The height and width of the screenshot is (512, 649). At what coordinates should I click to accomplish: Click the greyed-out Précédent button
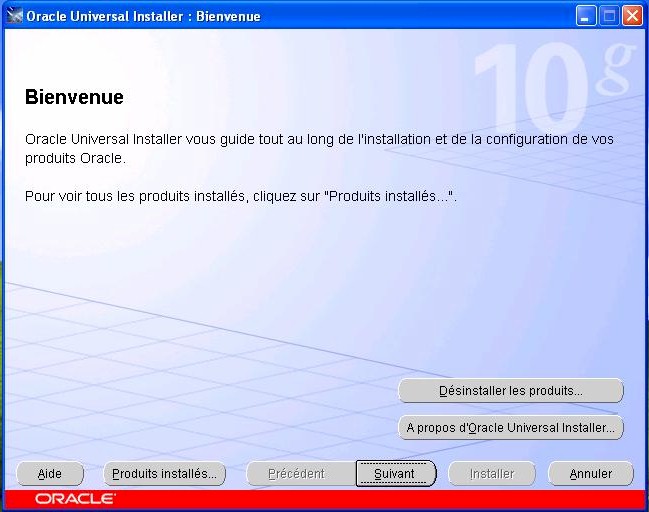point(296,474)
